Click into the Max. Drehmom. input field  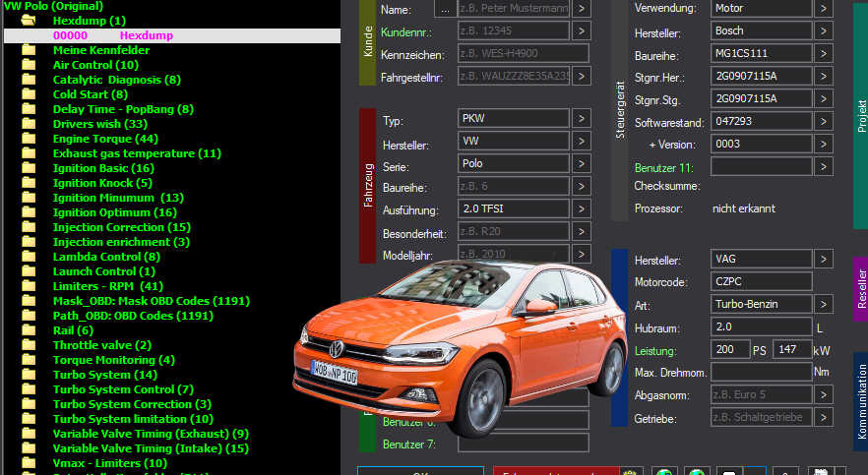tap(761, 372)
